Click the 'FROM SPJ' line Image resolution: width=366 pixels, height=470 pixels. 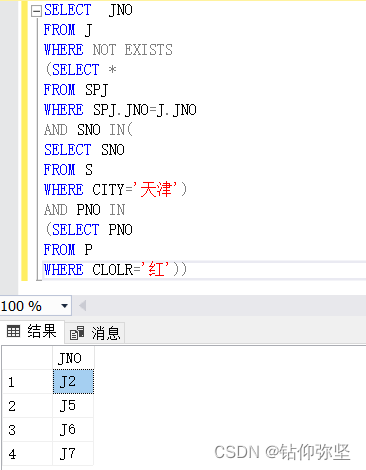76,90
